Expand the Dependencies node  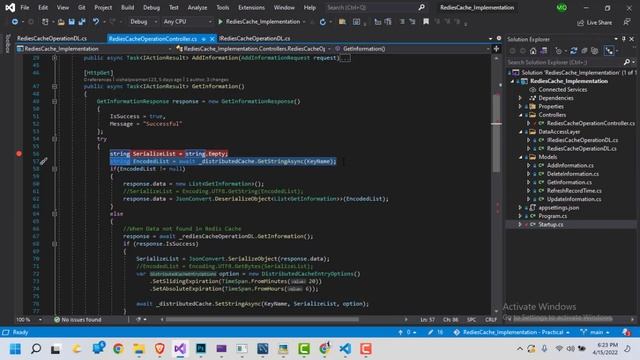pyautogui.click(x=520, y=98)
